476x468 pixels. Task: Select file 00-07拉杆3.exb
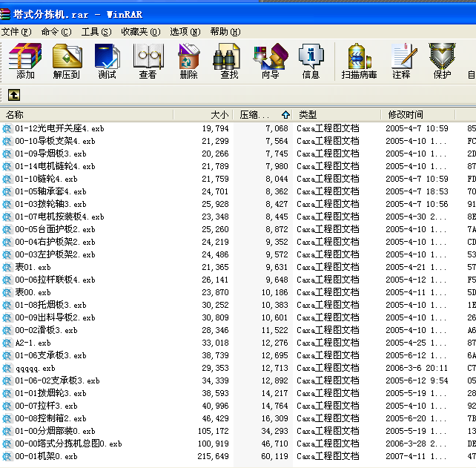click(46, 406)
